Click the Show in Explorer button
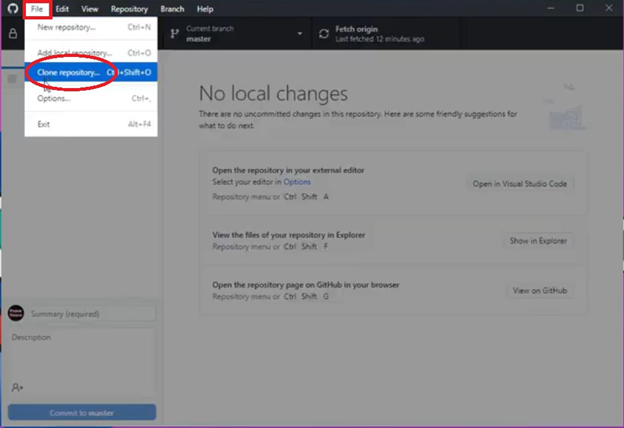 [x=538, y=241]
